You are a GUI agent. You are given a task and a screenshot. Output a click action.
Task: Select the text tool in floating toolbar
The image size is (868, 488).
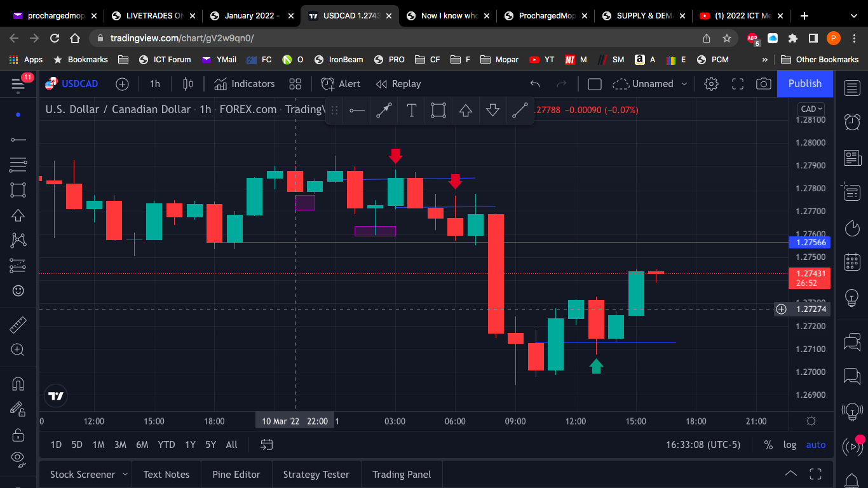click(x=411, y=111)
